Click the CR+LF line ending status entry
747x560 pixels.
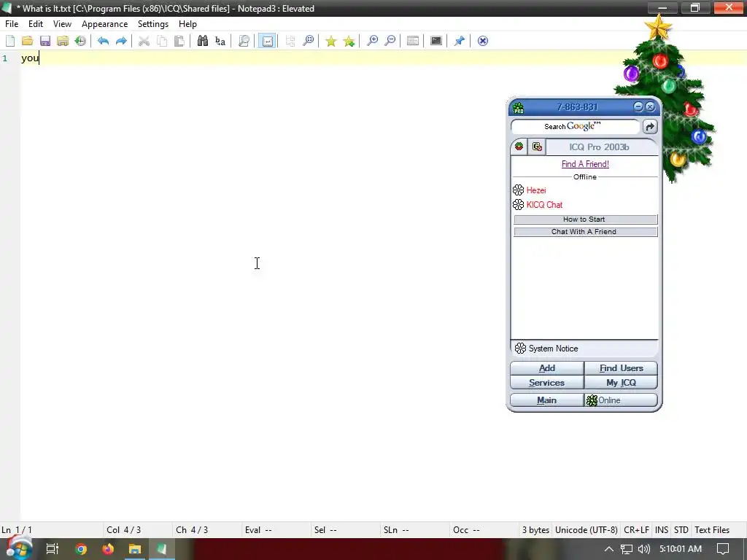[x=636, y=530]
